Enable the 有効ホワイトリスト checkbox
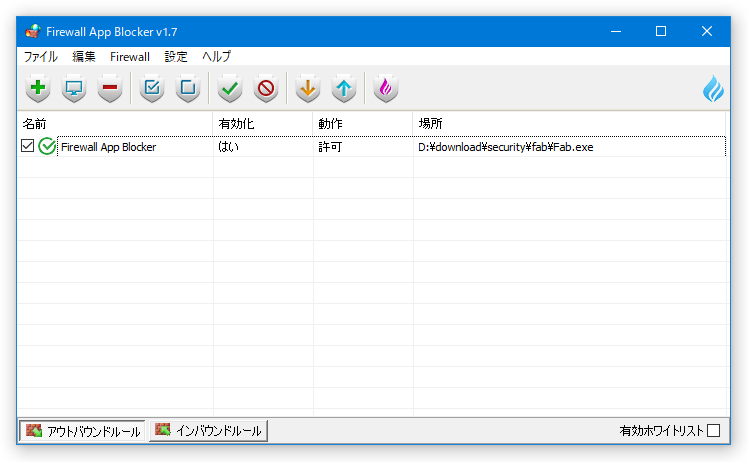 tap(714, 430)
